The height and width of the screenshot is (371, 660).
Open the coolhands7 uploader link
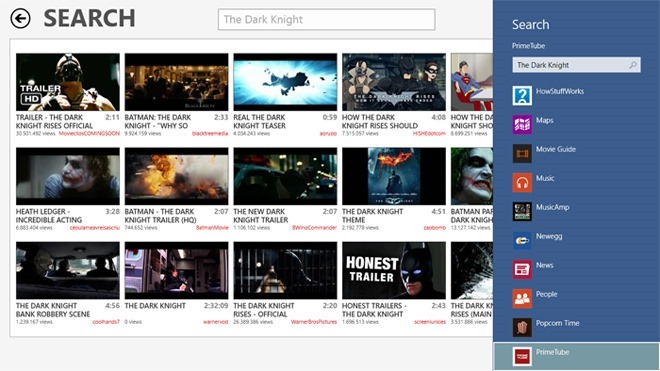click(x=106, y=322)
